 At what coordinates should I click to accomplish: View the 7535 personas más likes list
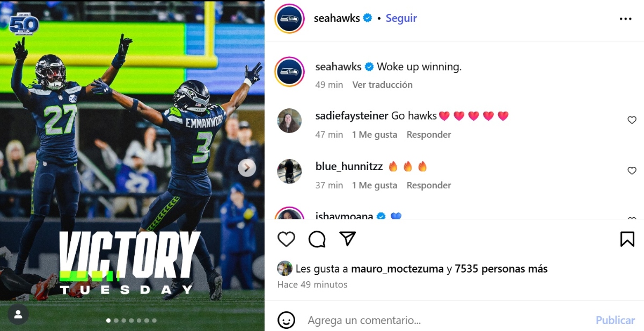[x=501, y=269]
